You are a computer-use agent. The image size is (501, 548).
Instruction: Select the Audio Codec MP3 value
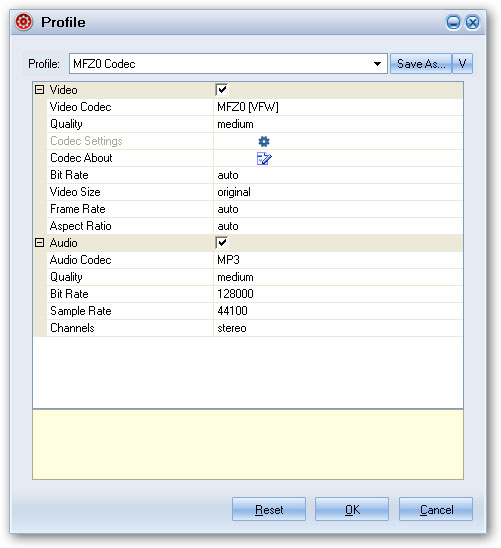[x=338, y=260]
